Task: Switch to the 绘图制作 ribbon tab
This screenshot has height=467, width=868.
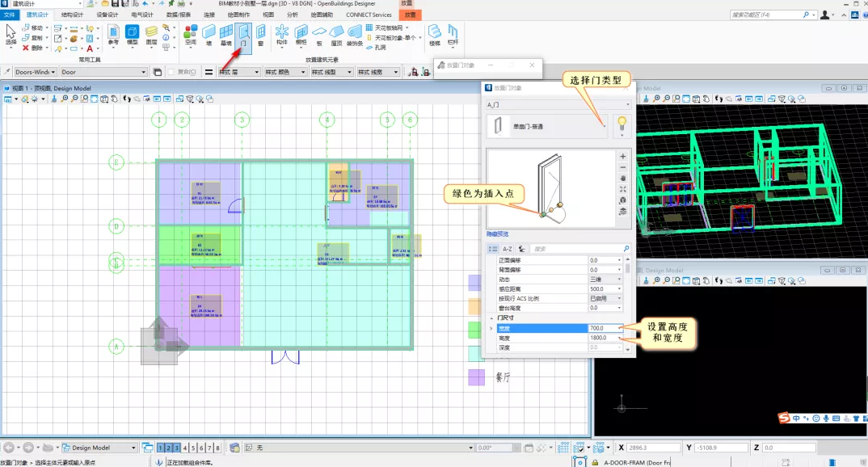Action: click(x=238, y=15)
